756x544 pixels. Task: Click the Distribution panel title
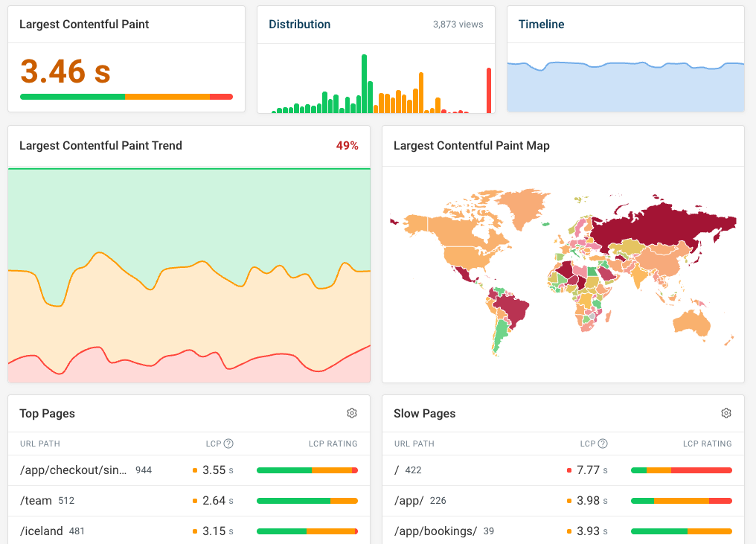click(299, 24)
